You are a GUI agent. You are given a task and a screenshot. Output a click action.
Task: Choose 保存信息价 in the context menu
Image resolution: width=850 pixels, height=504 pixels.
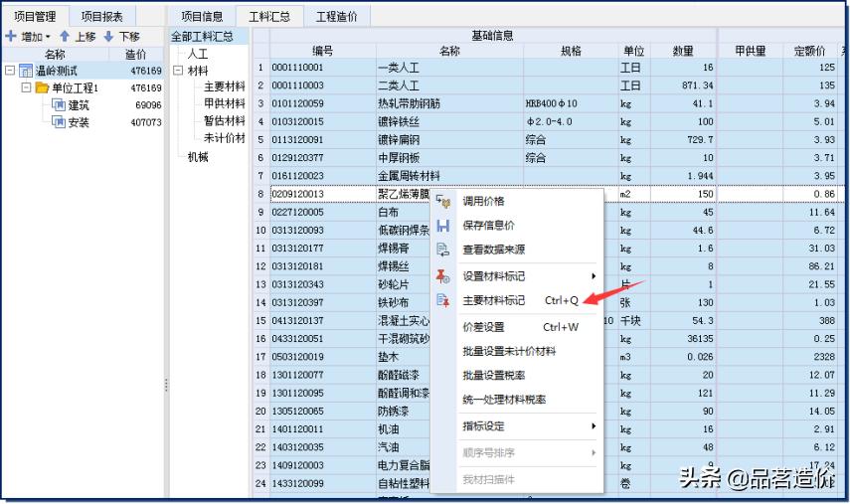tap(518, 226)
